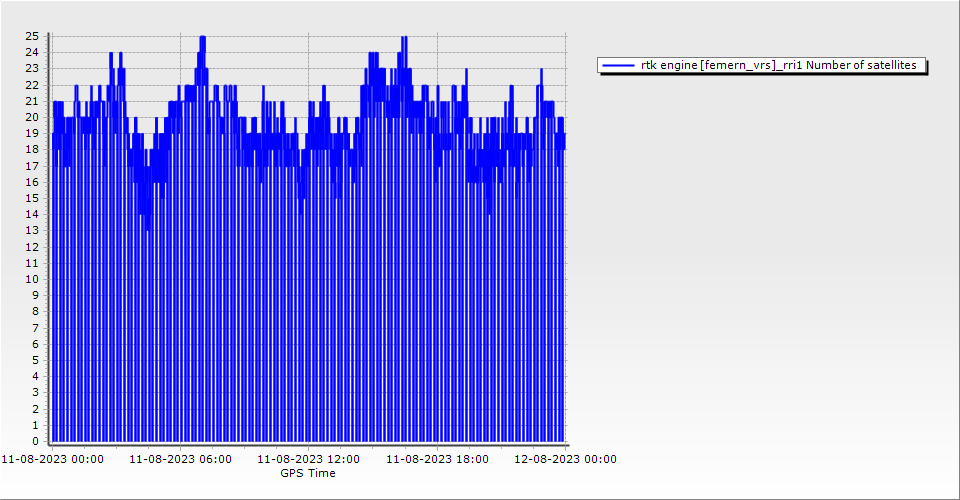Click the y-axis tick label 13

coord(32,230)
